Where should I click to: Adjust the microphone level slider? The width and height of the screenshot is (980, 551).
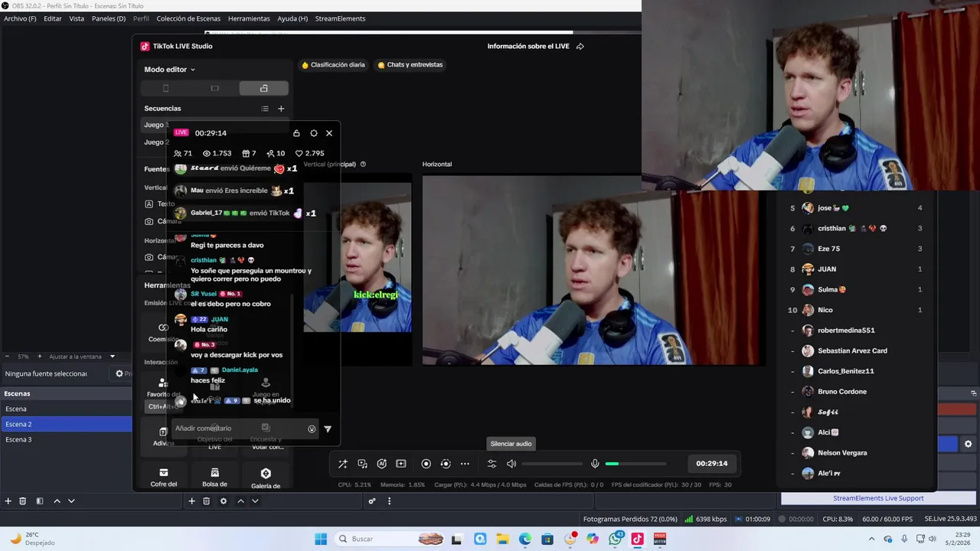point(635,464)
